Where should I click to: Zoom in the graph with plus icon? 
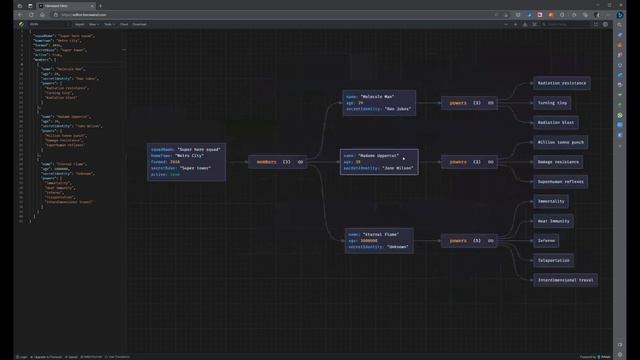pos(516,24)
